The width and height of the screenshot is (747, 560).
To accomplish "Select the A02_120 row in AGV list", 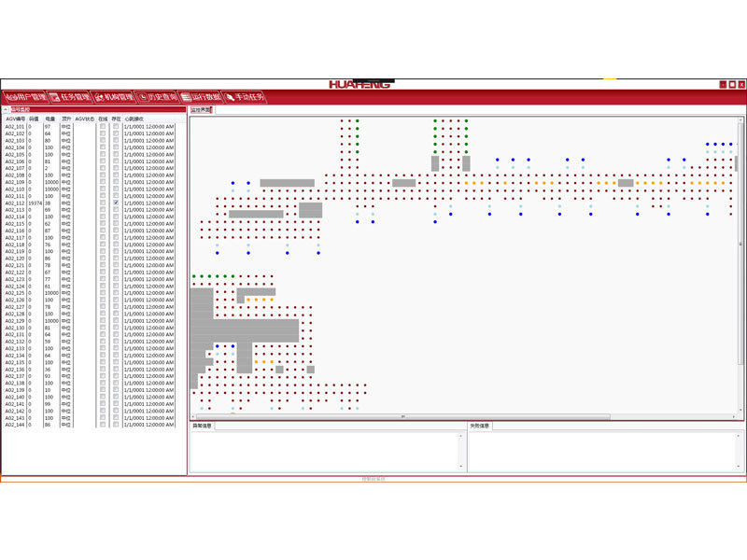I will [x=15, y=259].
